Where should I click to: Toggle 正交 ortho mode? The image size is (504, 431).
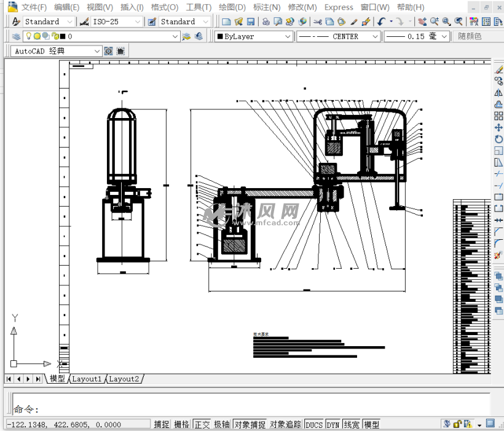202,424
